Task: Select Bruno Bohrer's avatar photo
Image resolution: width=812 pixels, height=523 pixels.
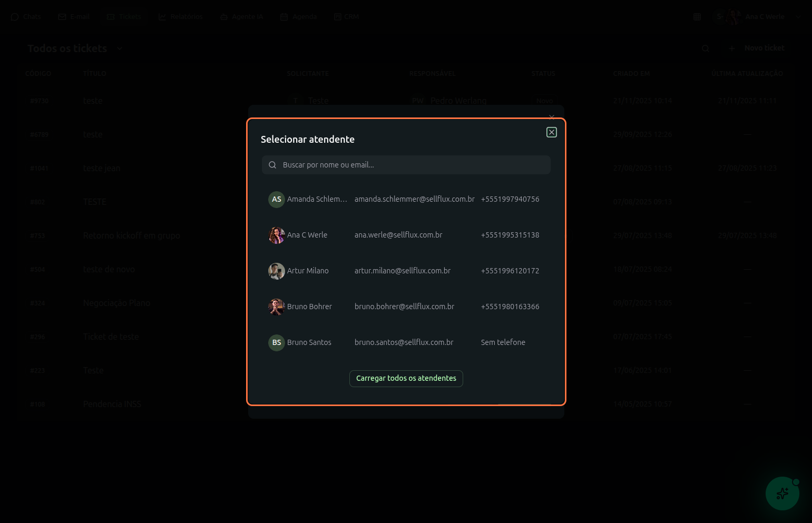Action: pos(277,307)
